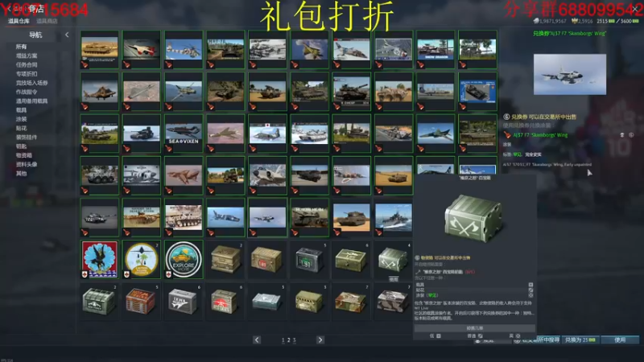
Task: Open the AJ37 F7 'Skaraborgs' Wing link
Action: coord(540,135)
